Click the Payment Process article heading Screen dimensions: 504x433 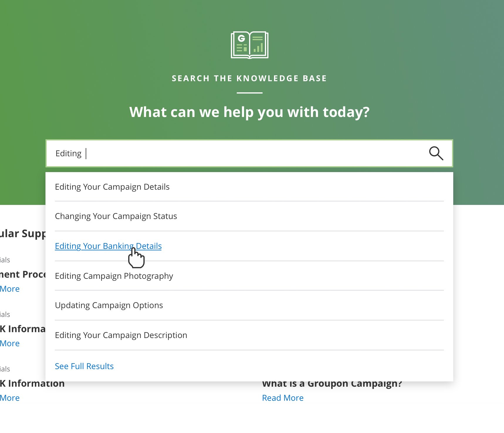pyautogui.click(x=23, y=274)
